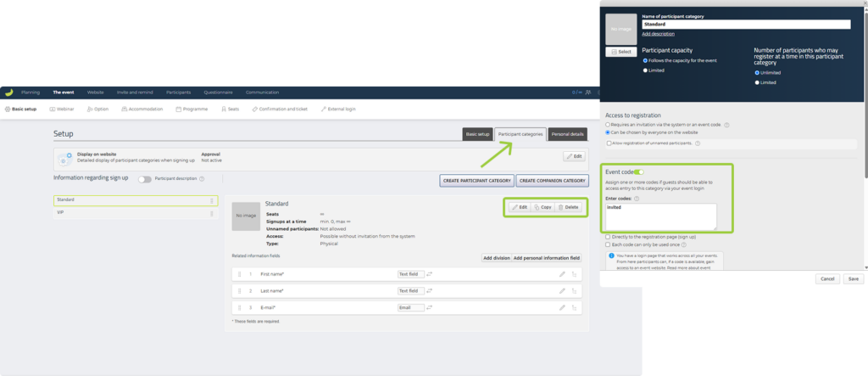The image size is (868, 376).
Task: Open the External login section
Action: (337, 109)
